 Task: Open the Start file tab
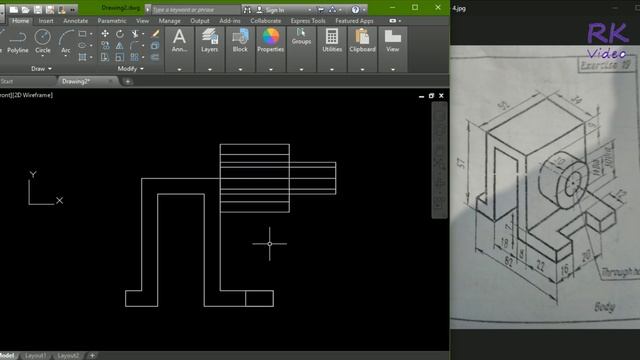click(7, 81)
